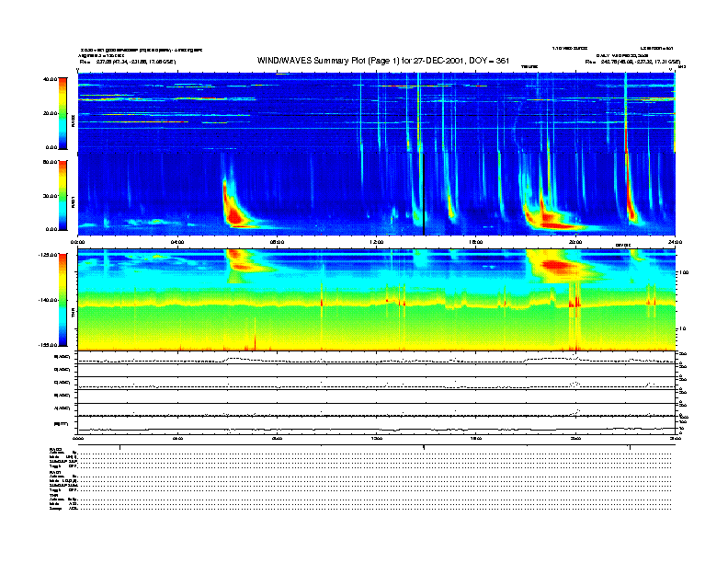The image size is (728, 563).
Task: Click the 30.00 label on RAD1 color scale
Action: (x=51, y=196)
